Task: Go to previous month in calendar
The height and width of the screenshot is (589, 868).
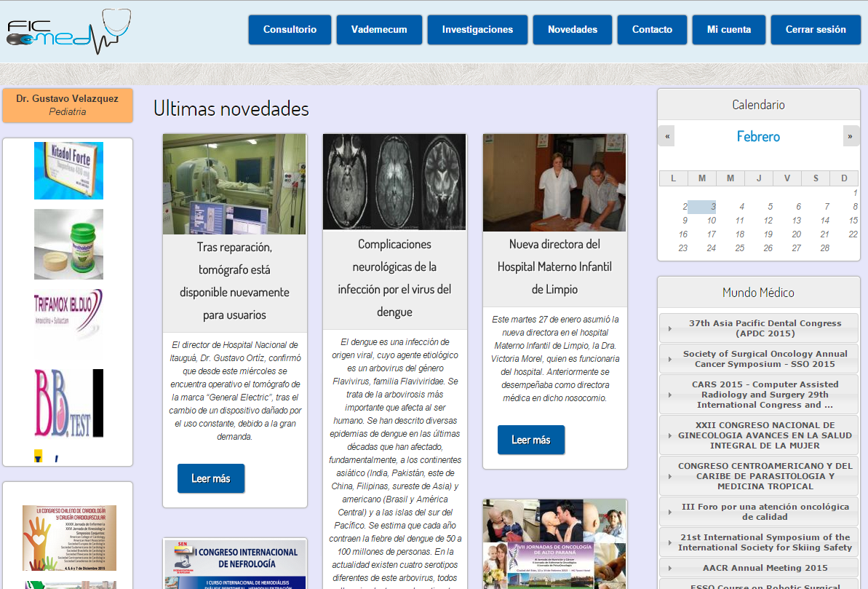Action: click(666, 135)
